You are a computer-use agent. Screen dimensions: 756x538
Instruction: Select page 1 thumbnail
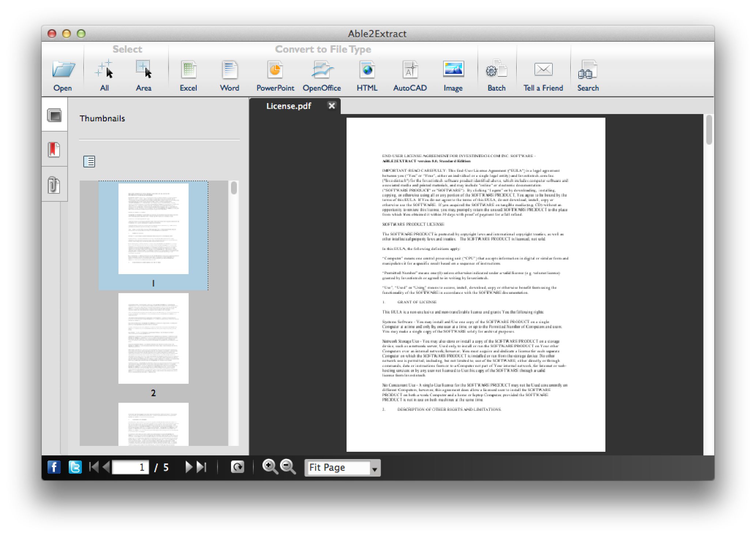(x=153, y=235)
